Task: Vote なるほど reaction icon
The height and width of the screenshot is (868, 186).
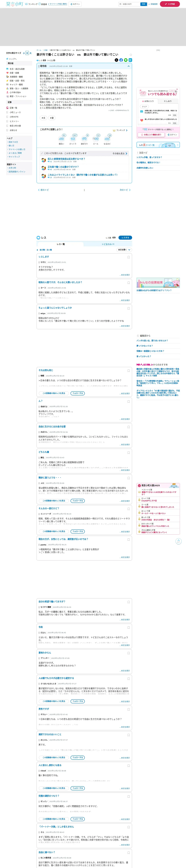Action: pos(107,138)
